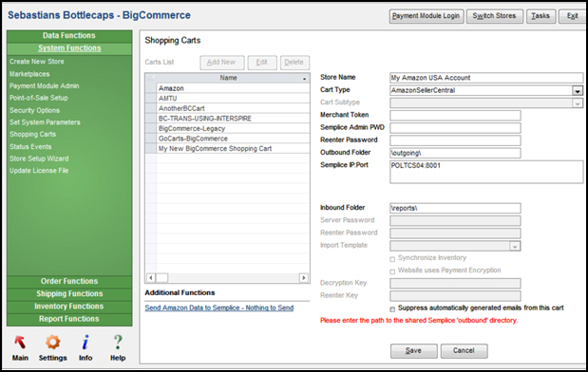Viewport: 588px width, 372px height.
Task: Expand Shipping Functions section
Action: [x=69, y=294]
